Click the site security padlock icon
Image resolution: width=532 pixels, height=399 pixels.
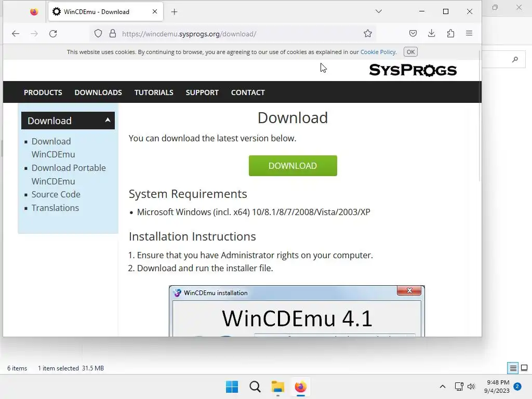[x=113, y=34]
